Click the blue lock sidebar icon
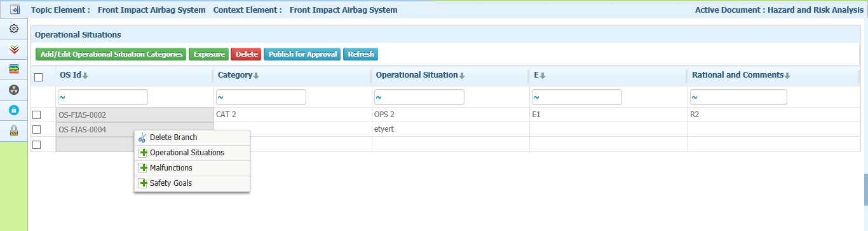This screenshot has height=231, width=868. 13,110
